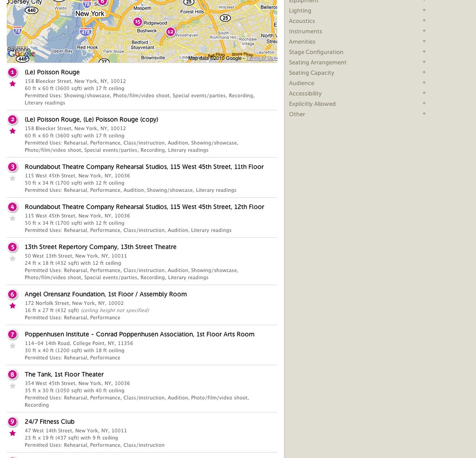The height and width of the screenshot is (458, 476).
Task: Open the Terms of Use link
Action: [x=261, y=58]
